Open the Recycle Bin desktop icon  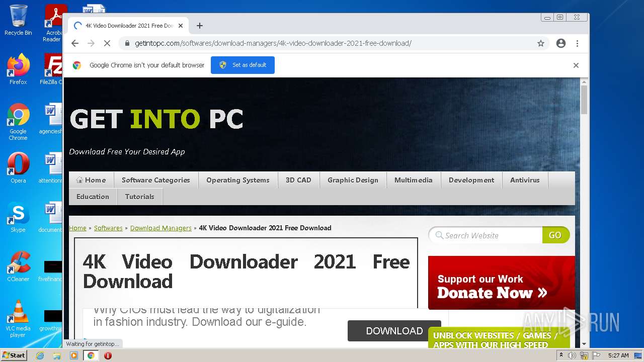[18, 20]
